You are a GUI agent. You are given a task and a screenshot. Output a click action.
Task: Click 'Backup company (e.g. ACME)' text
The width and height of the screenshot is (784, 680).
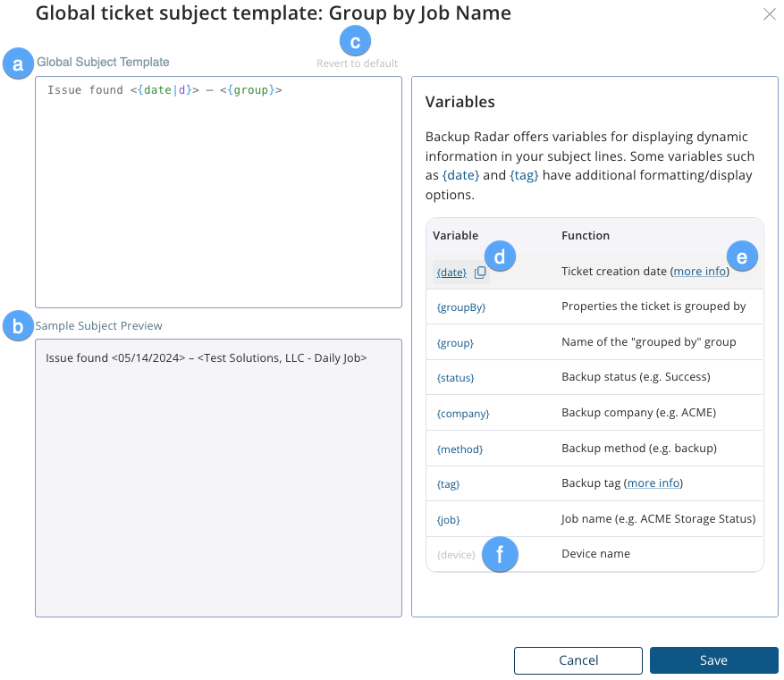click(x=638, y=413)
